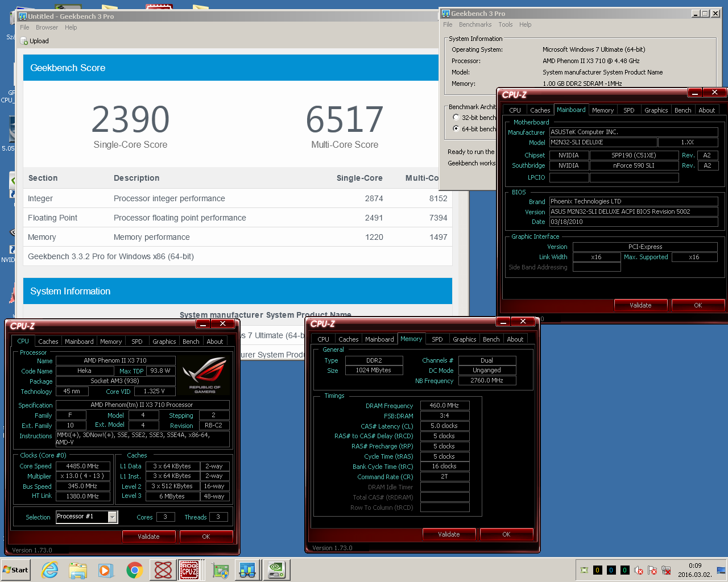The height and width of the screenshot is (582, 728).
Task: Click the Republic of Gamers logo in CPU-Z
Action: pyautogui.click(x=205, y=375)
